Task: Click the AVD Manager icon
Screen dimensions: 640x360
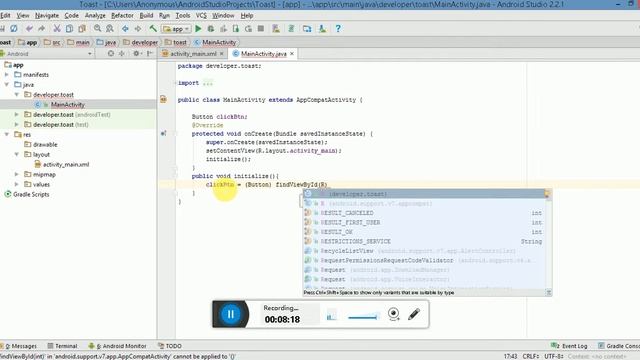Action: [276, 29]
